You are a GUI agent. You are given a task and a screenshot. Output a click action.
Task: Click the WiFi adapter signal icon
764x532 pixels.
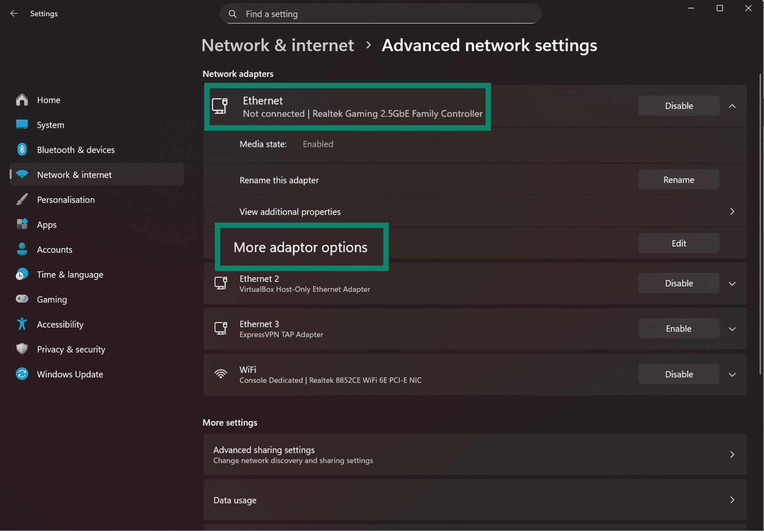(x=220, y=374)
